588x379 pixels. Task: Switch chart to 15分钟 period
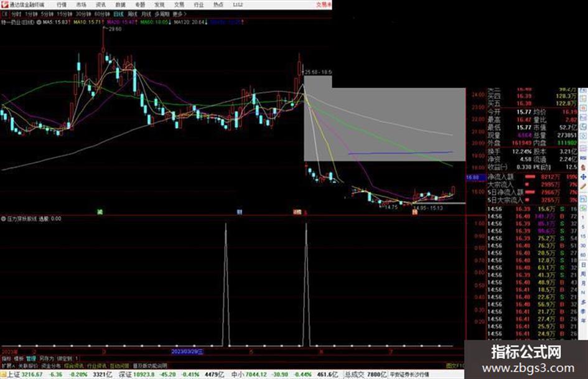click(x=64, y=14)
